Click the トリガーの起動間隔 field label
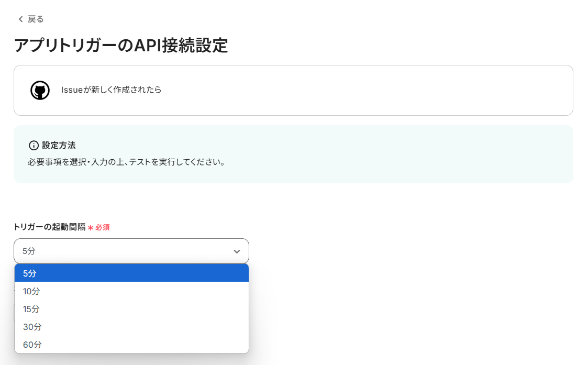The image size is (588, 365). click(x=50, y=227)
